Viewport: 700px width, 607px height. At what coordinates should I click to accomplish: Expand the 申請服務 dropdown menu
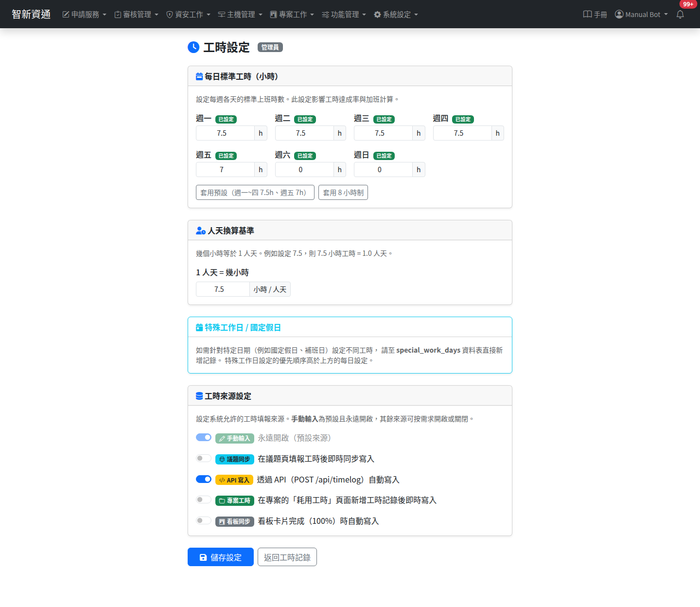tap(85, 15)
